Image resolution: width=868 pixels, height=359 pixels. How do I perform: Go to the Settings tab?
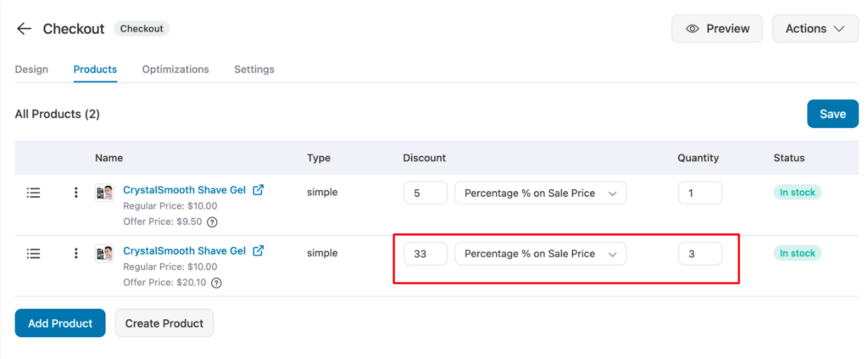tap(254, 70)
